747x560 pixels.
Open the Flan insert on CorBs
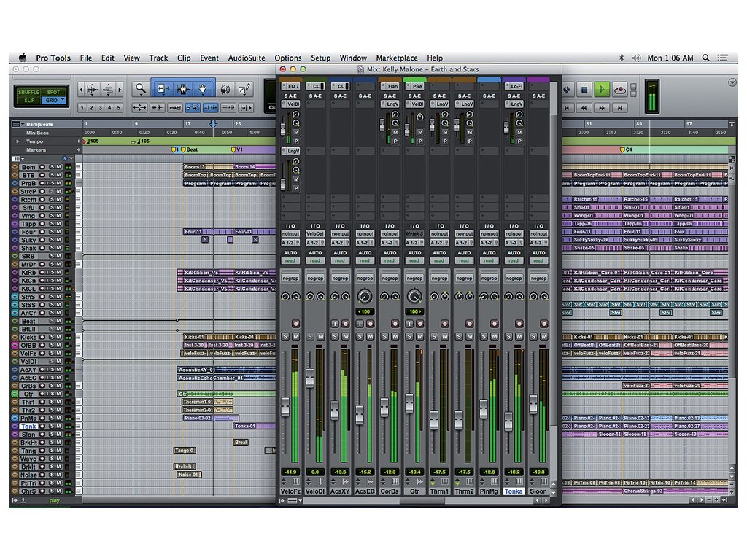click(390, 86)
